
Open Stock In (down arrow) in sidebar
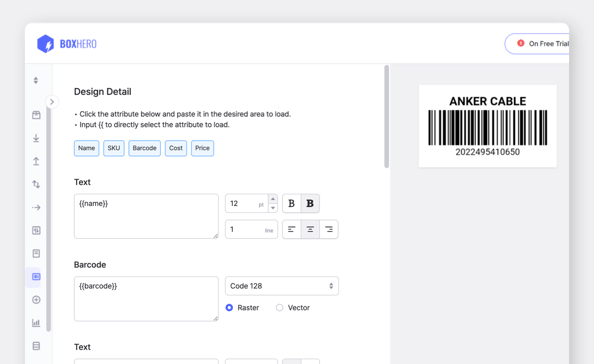[x=36, y=139]
